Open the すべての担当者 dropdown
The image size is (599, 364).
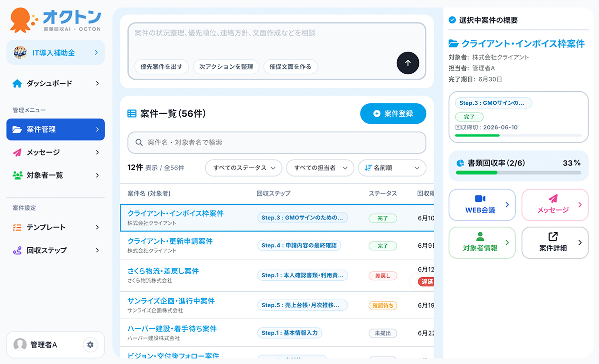320,168
